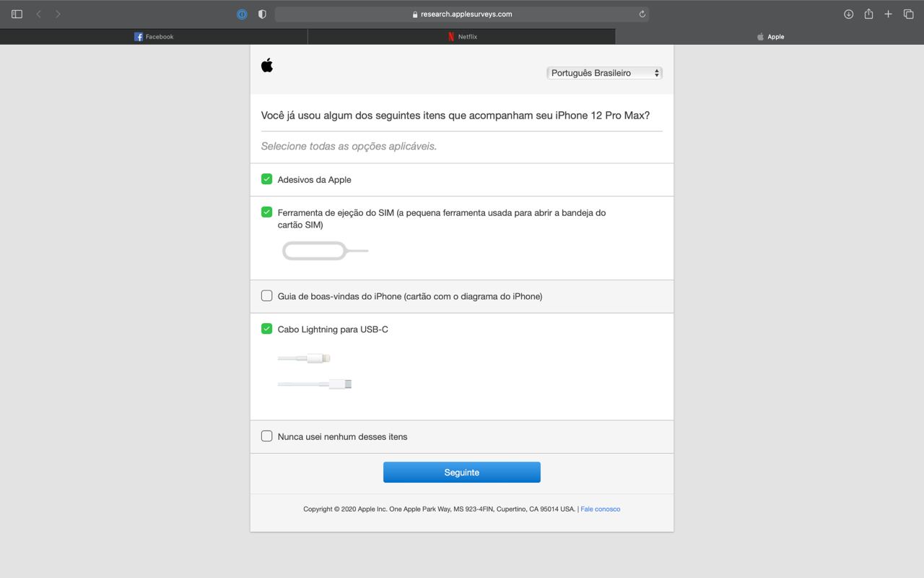Click the Apple logo on the survey page
This screenshot has height=578, width=924.
pos(267,65)
